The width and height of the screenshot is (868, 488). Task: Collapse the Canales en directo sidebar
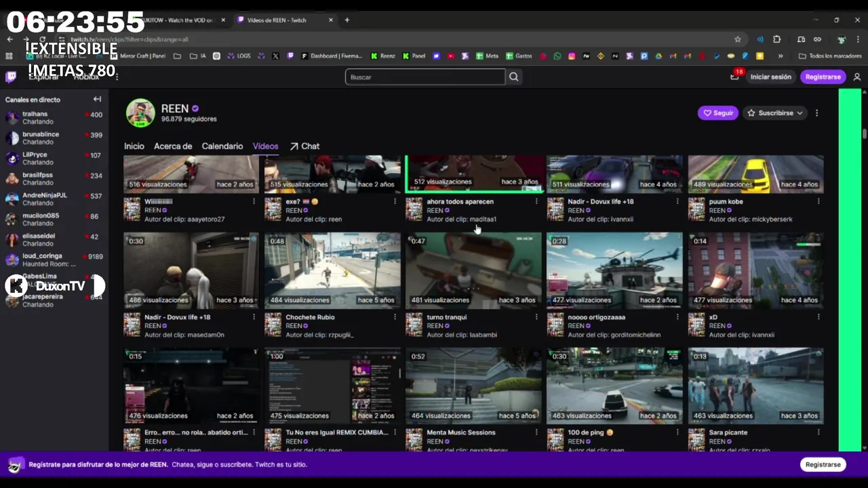(x=97, y=99)
